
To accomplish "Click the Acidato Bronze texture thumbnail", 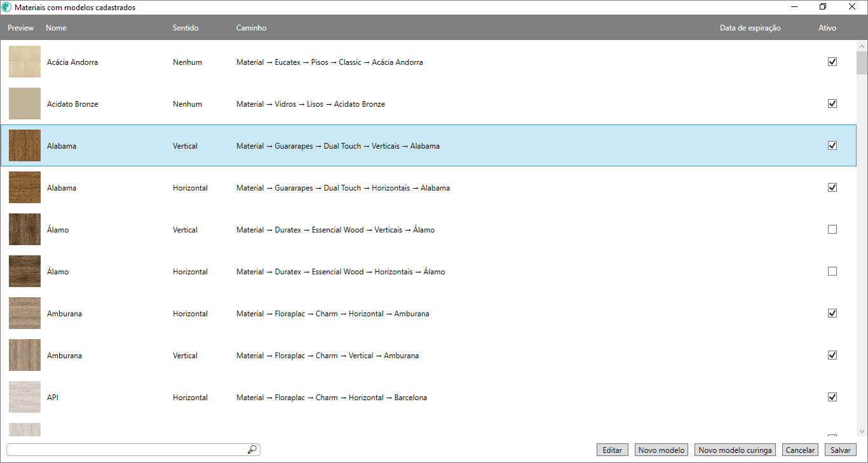I will [x=25, y=104].
